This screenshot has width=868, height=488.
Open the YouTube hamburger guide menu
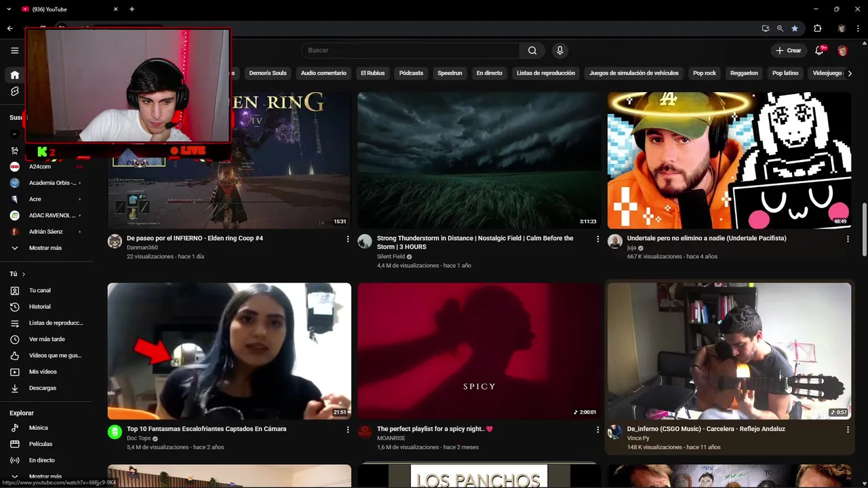[14, 50]
